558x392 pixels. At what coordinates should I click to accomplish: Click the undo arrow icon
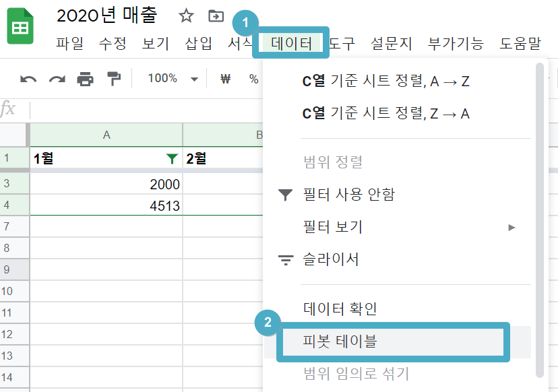pyautogui.click(x=28, y=79)
